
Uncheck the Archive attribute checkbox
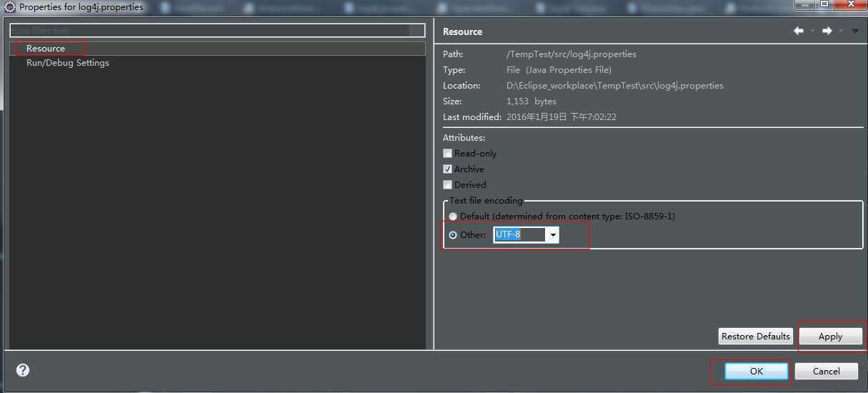tap(448, 169)
